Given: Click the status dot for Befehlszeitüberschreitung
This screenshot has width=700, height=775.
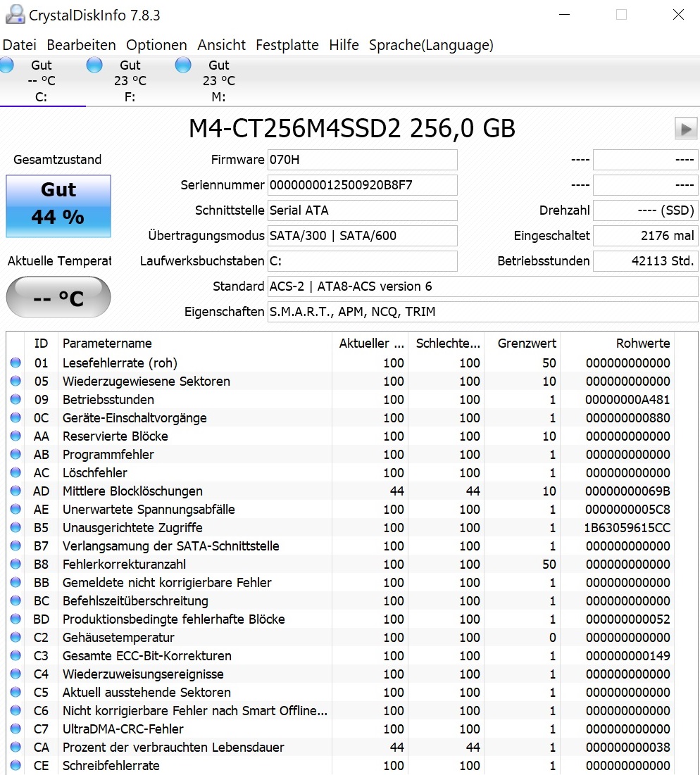Looking at the screenshot, I should pos(15,600).
